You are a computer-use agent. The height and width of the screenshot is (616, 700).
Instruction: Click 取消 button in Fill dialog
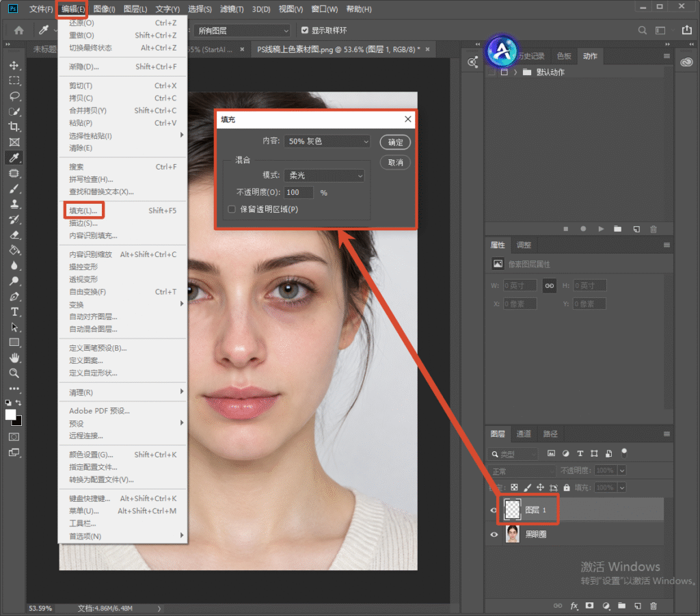395,162
